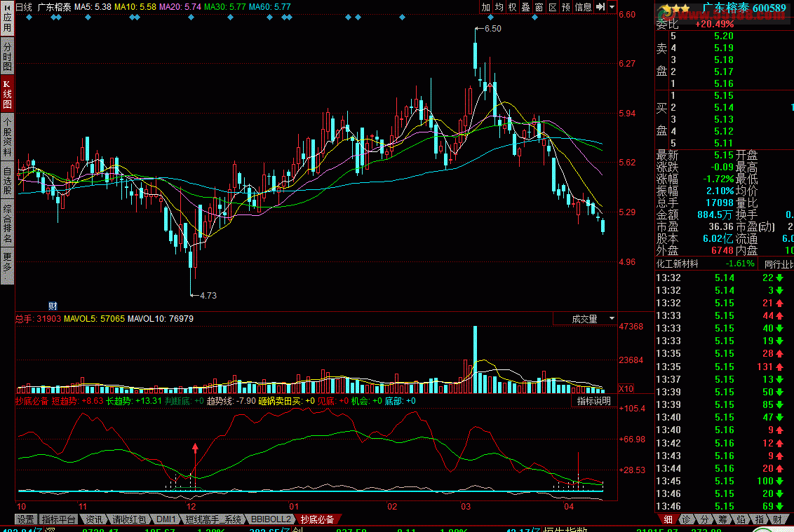
Task: Select the 抄底必备 indicator tab
Action: pos(318,519)
